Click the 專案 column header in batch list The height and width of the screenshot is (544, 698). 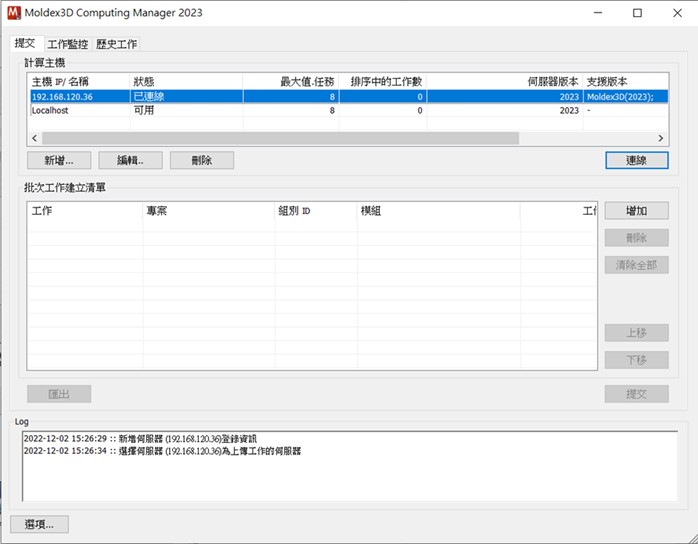tap(157, 211)
